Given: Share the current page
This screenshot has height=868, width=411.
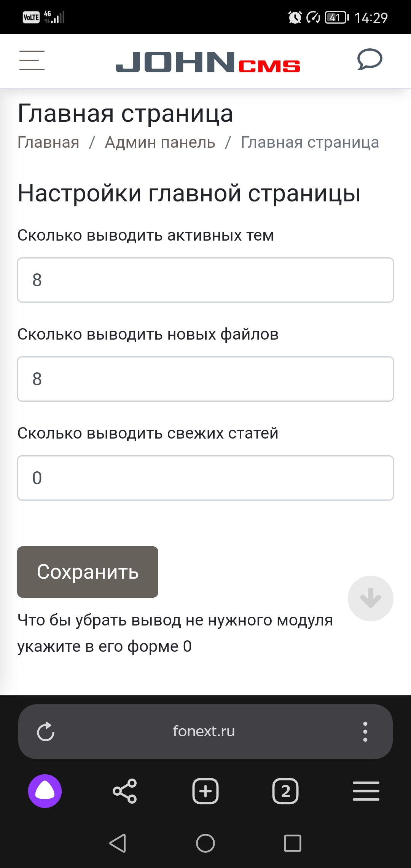Looking at the screenshot, I should (x=125, y=791).
